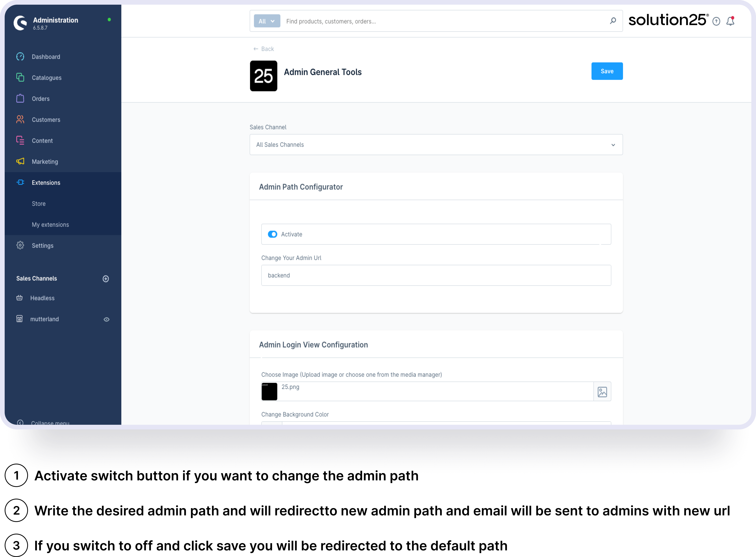
Task: Click the Settings icon in sidebar
Action: (21, 245)
